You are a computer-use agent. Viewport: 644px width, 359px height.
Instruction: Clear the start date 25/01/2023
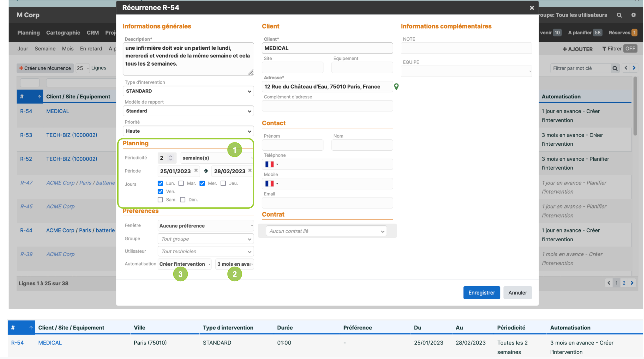(196, 170)
